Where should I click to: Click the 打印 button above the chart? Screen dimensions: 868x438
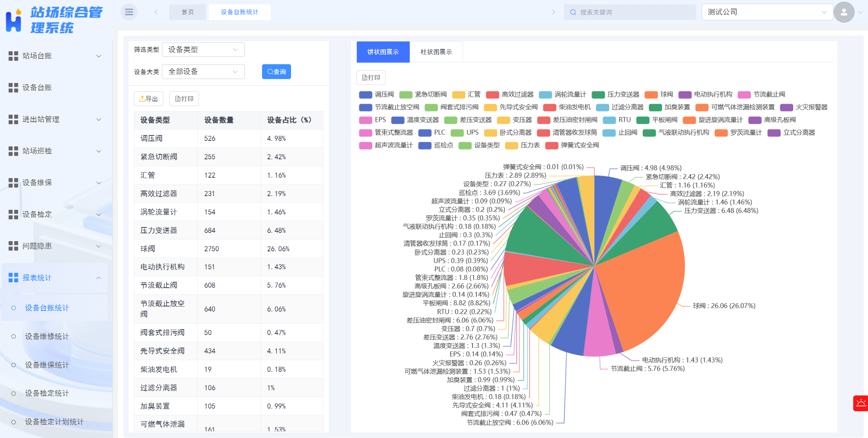tap(371, 77)
